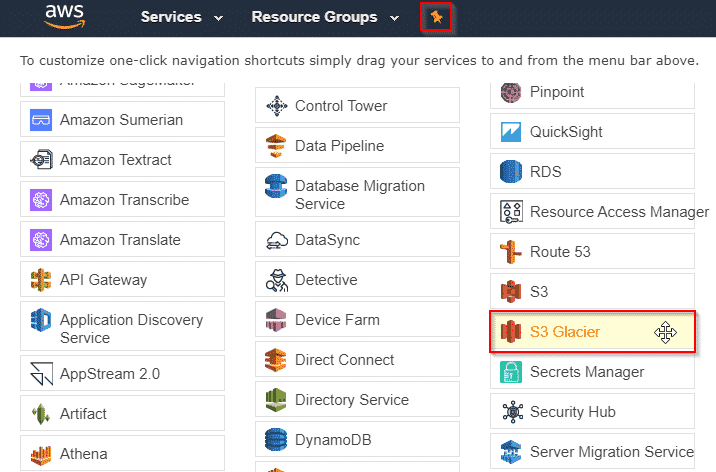Click the Server Migration Service icon
This screenshot has width=716, height=472.
[x=511, y=452]
